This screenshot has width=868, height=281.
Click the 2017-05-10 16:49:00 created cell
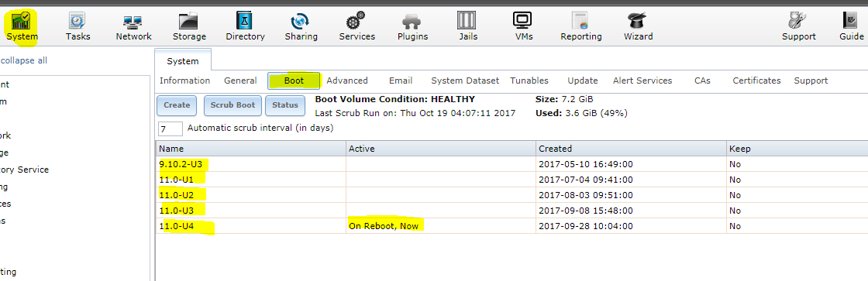631,164
